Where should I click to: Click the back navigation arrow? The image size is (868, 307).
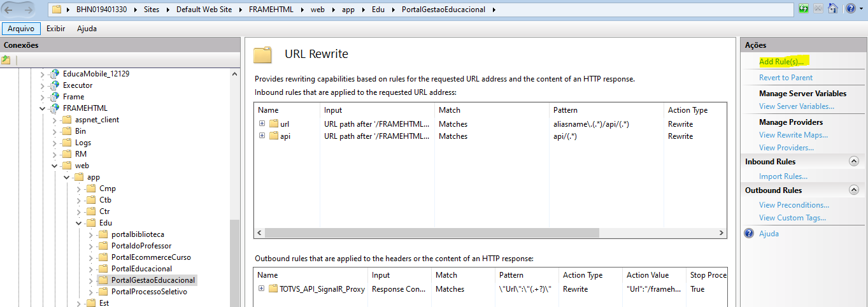tap(11, 10)
